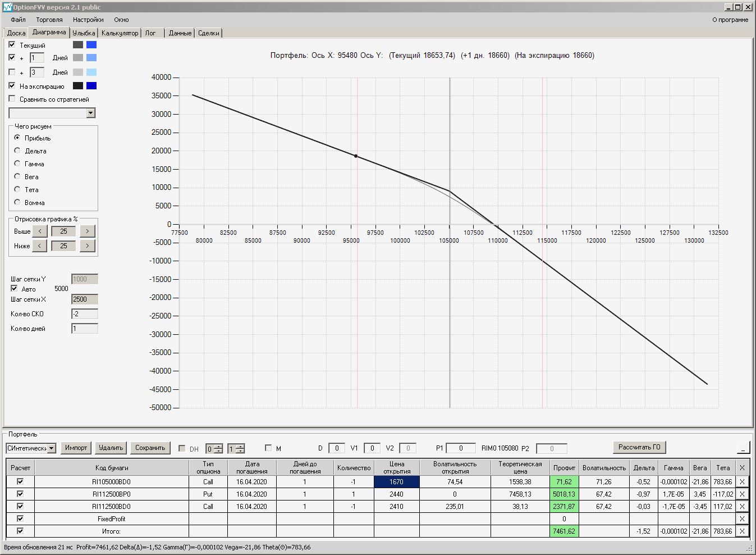Click the dark blue swatch beside На экспирацию
The image size is (756, 555).
(x=91, y=85)
